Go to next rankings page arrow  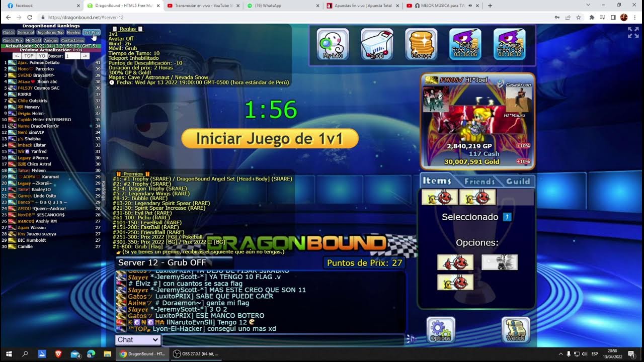(85, 56)
